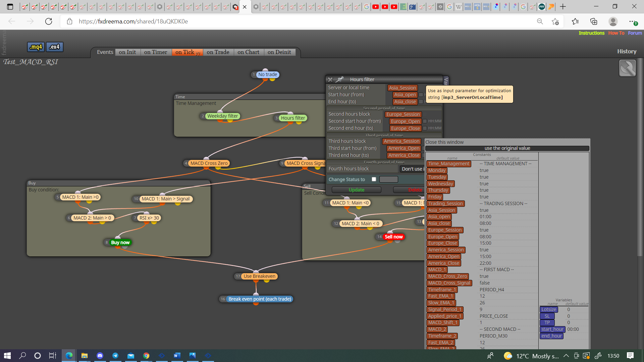
Task: Open the Fourth hours block dropdown
Action: tap(412, 169)
